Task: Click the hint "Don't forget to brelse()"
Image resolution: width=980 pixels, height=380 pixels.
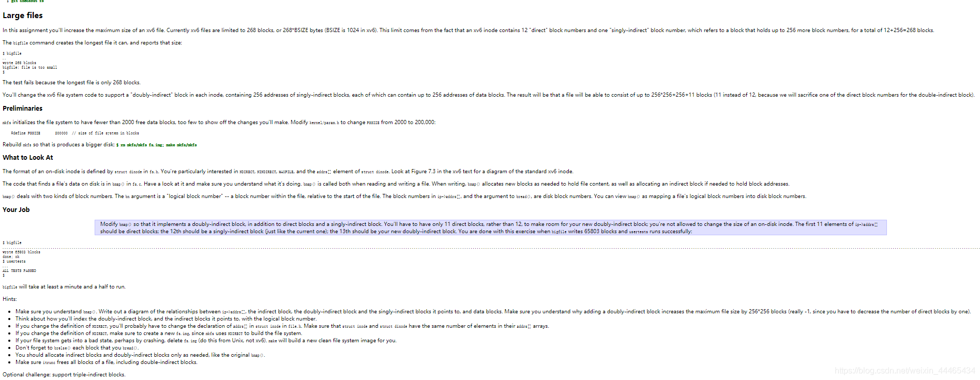Action: click(x=77, y=348)
